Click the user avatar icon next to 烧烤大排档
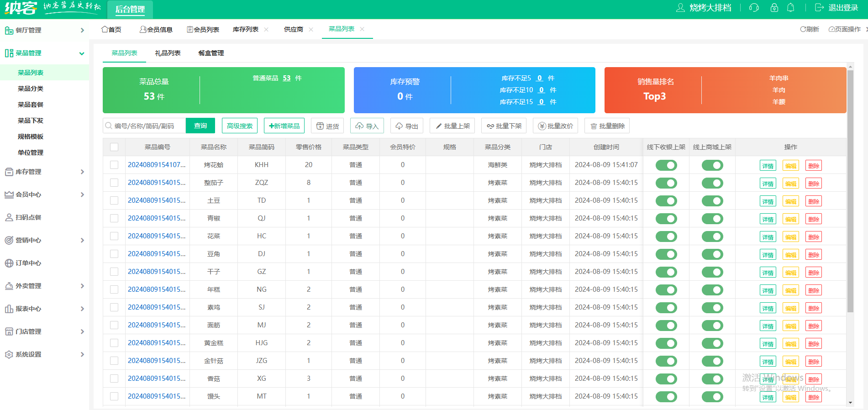This screenshot has height=410, width=868. 680,8
